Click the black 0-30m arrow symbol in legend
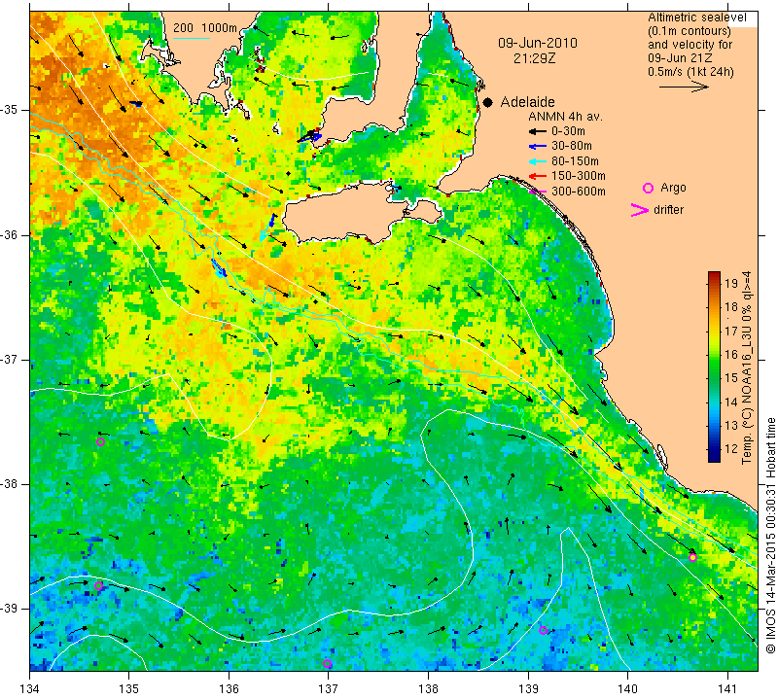The image size is (778, 700). [x=538, y=131]
